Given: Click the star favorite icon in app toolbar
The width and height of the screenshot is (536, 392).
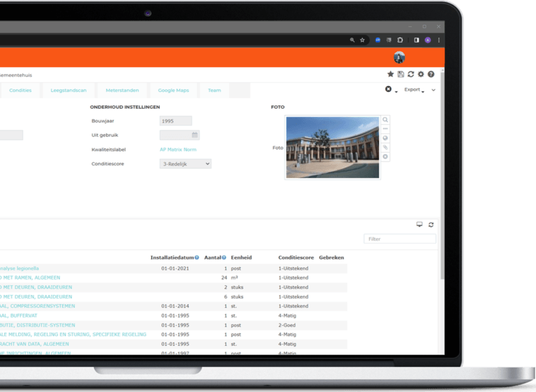Looking at the screenshot, I should (x=391, y=75).
